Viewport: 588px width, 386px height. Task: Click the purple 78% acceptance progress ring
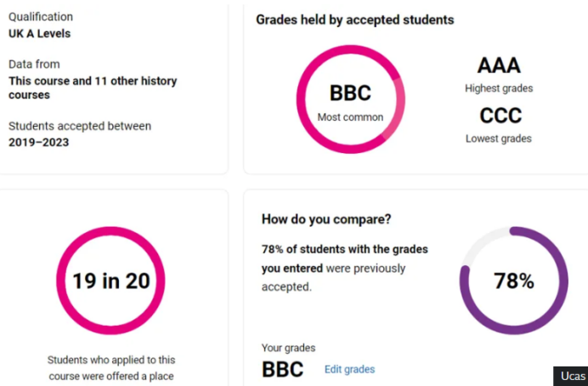tap(514, 281)
